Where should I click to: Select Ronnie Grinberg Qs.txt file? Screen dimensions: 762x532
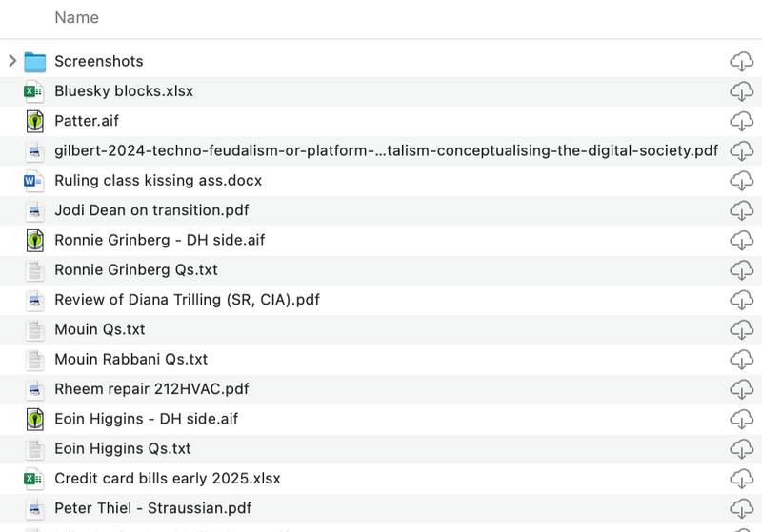click(136, 270)
